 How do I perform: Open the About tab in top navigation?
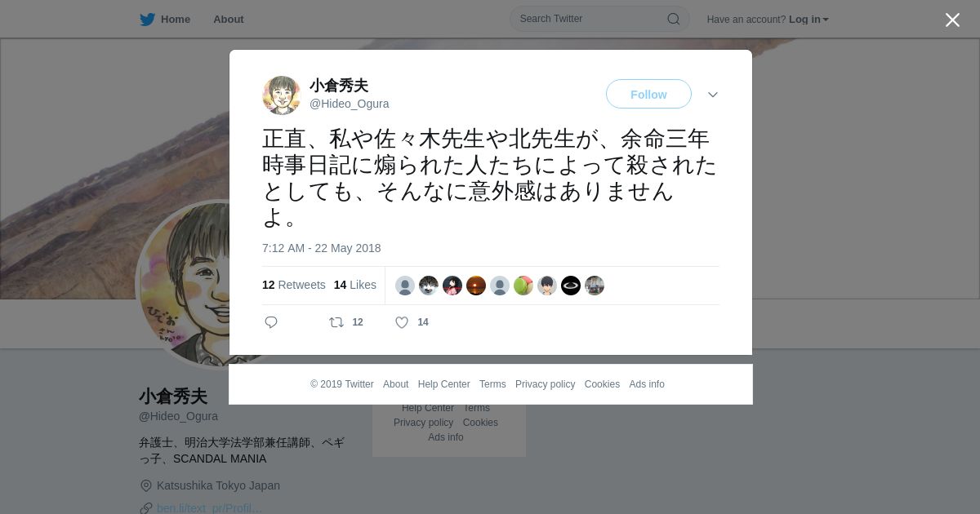(229, 20)
